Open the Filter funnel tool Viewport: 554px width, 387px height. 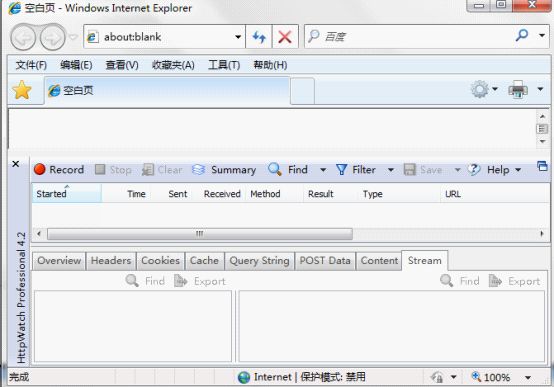tap(355, 170)
